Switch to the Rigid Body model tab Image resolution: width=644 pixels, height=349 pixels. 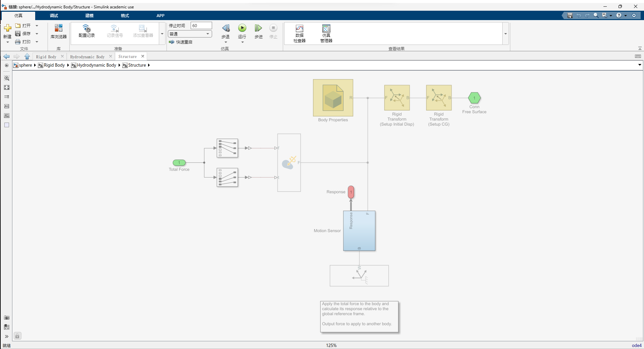click(46, 57)
